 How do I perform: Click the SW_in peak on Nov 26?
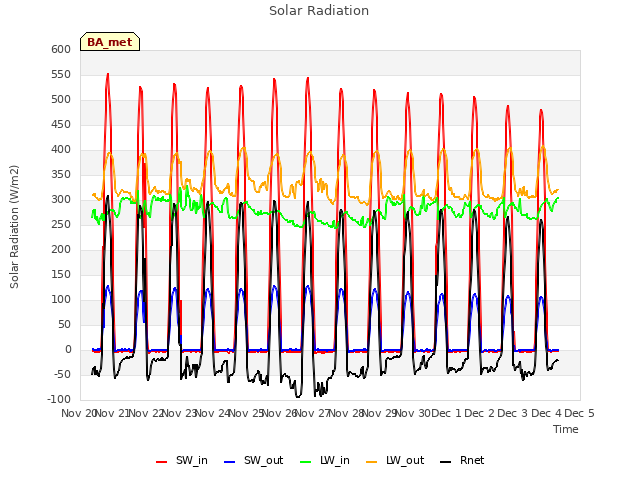[308, 78]
